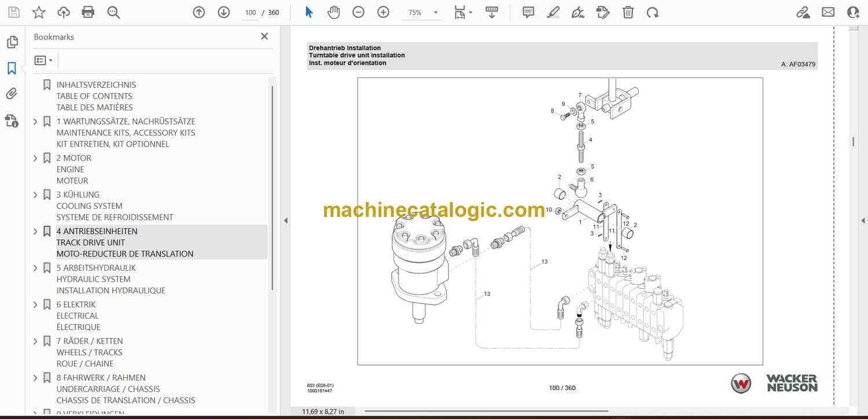Image resolution: width=868 pixels, height=419 pixels.
Task: Click the page number input field
Action: pyautogui.click(x=250, y=13)
